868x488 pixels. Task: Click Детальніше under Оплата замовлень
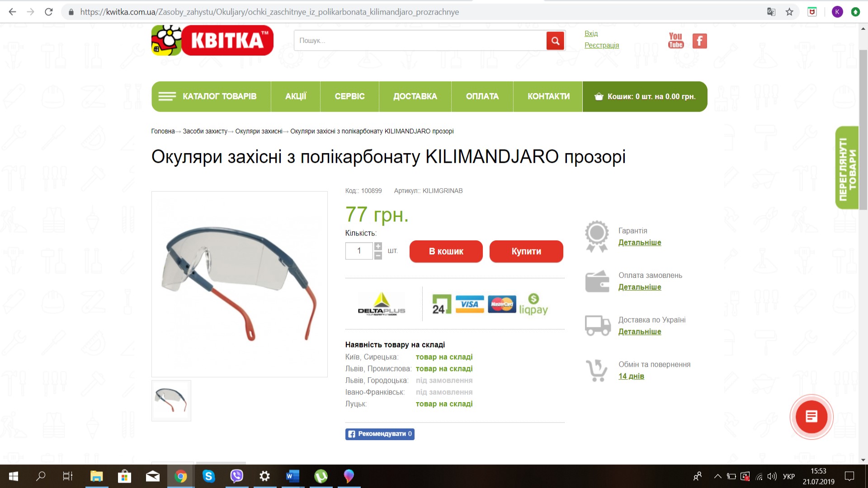click(640, 287)
